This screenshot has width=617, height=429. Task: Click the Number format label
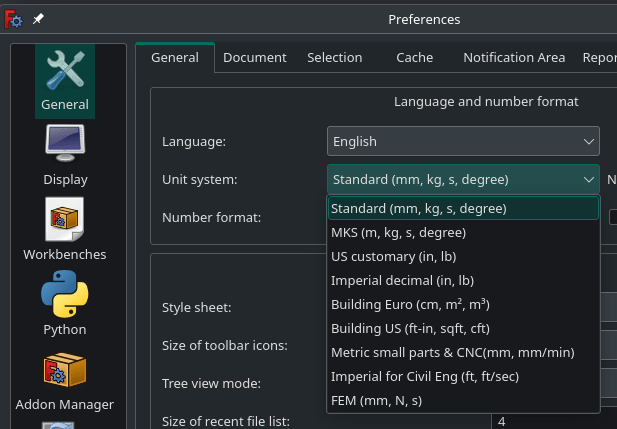[x=211, y=218]
